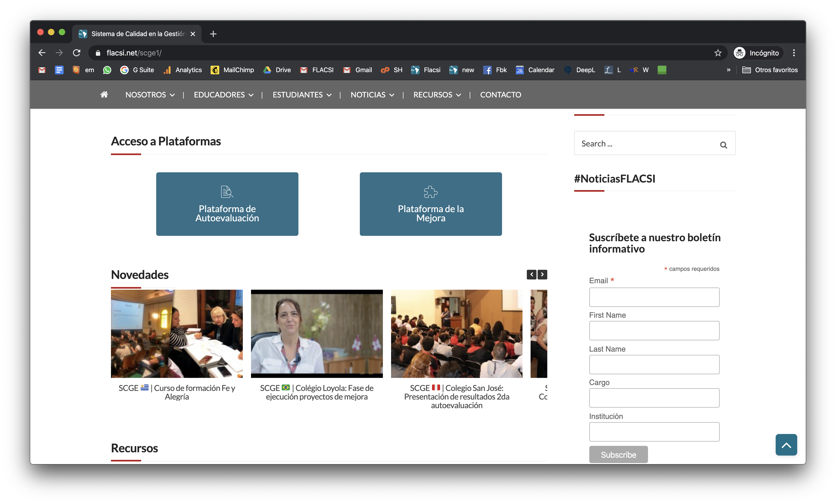Expand the EDUCADORES menu

pyautogui.click(x=224, y=94)
